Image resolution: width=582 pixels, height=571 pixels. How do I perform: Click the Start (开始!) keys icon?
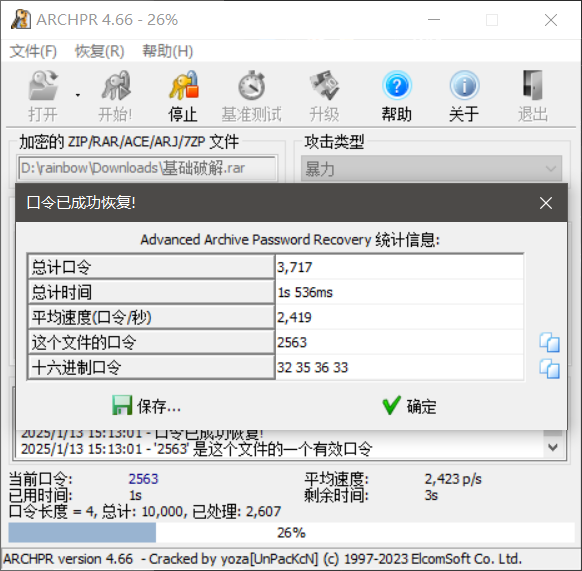click(x=115, y=86)
